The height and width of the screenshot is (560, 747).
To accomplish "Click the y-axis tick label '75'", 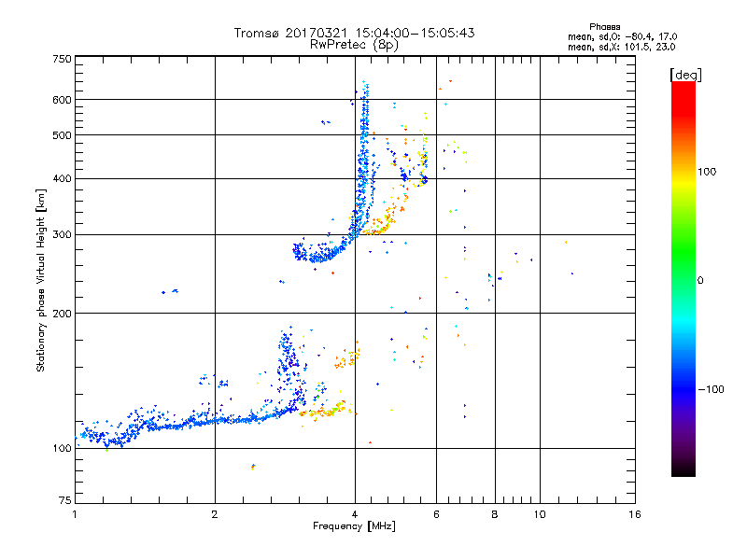I will tap(65, 500).
